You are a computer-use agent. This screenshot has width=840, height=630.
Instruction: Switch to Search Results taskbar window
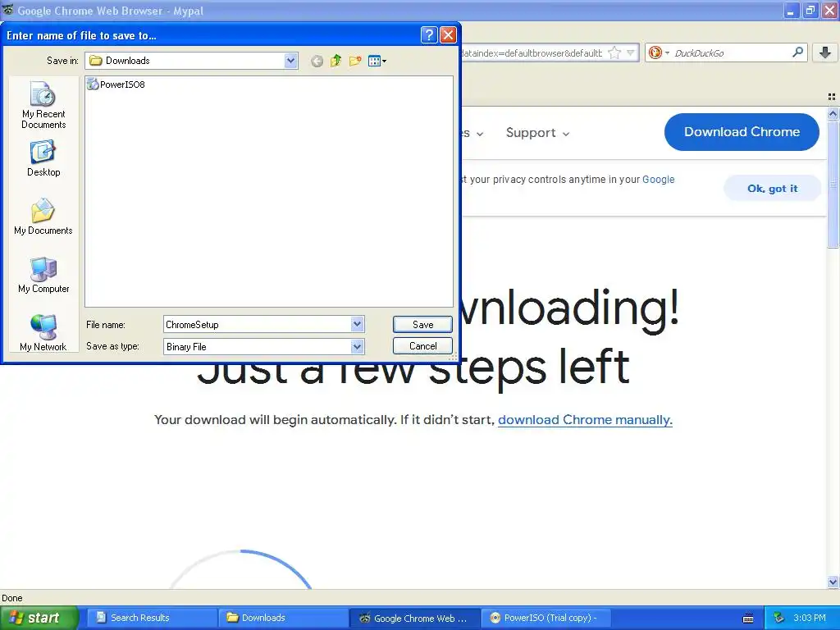tap(151, 618)
